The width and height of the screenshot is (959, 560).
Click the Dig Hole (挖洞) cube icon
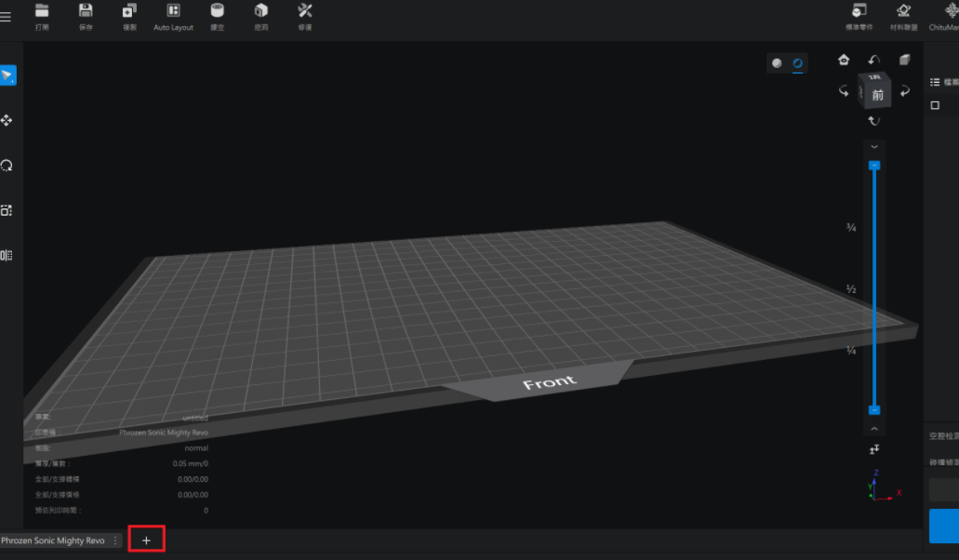(261, 11)
